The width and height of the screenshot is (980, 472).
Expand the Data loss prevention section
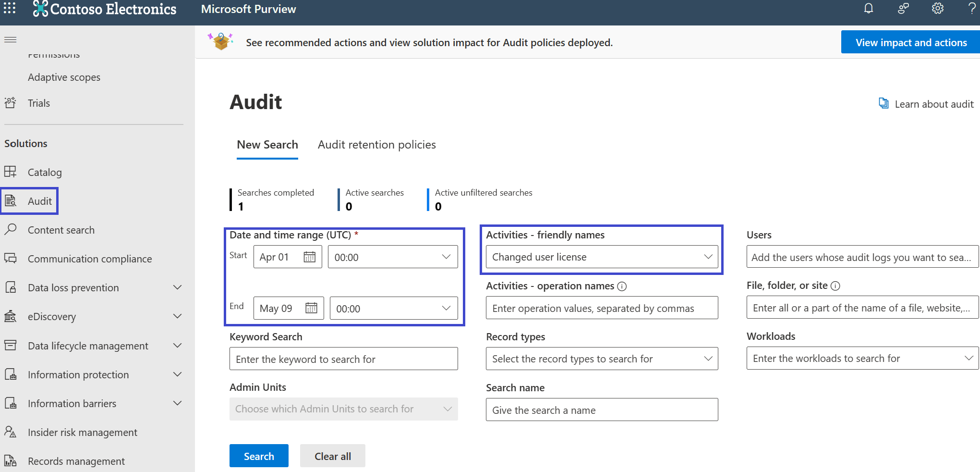click(x=177, y=287)
